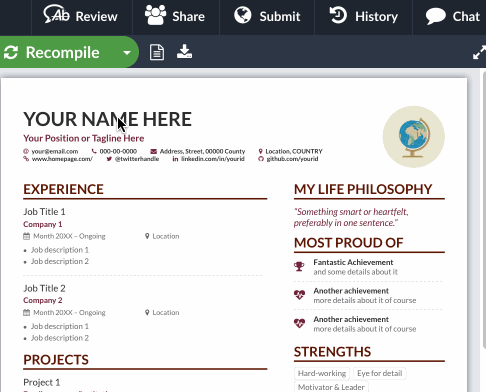Click the Address, Street, 00000 County text
This screenshot has width=486, height=392.
(202, 151)
